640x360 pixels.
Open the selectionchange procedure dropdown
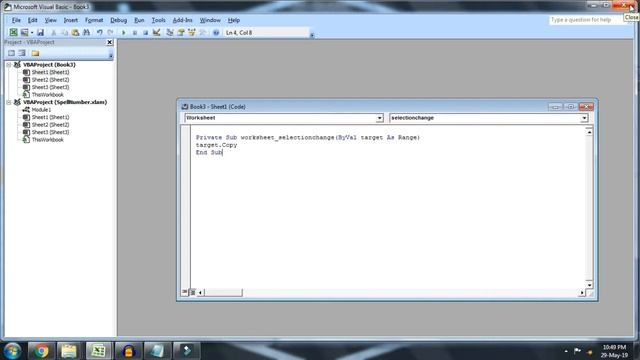click(584, 118)
